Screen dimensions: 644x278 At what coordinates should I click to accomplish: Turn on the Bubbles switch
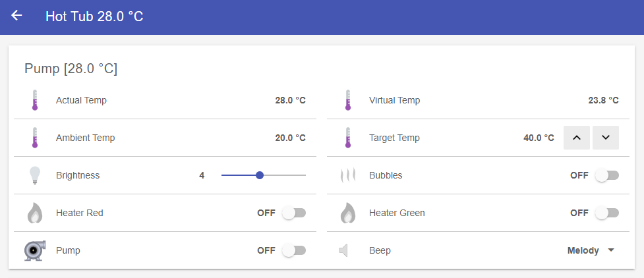[606, 176]
